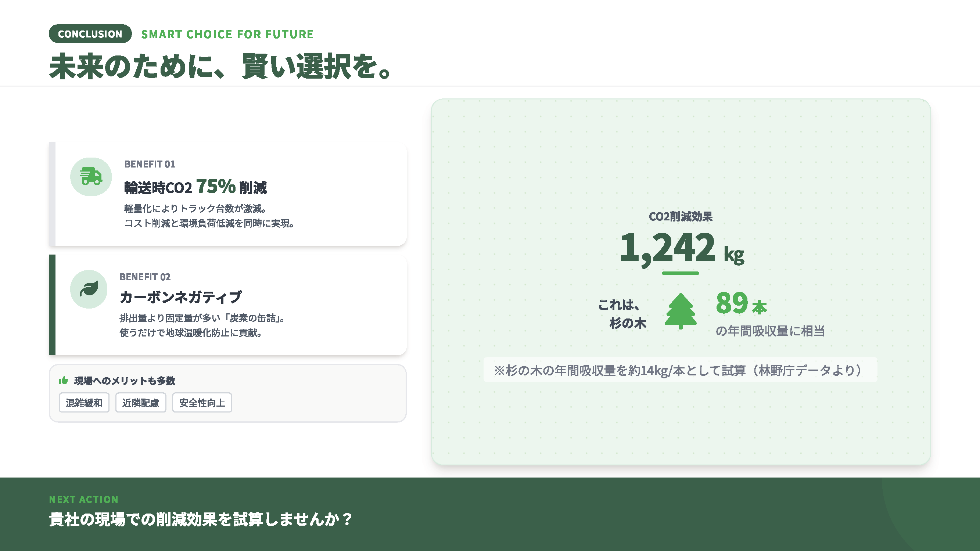Screen dimensions: 980x551
Task: Click the green underline below 1,242
Action: click(680, 273)
